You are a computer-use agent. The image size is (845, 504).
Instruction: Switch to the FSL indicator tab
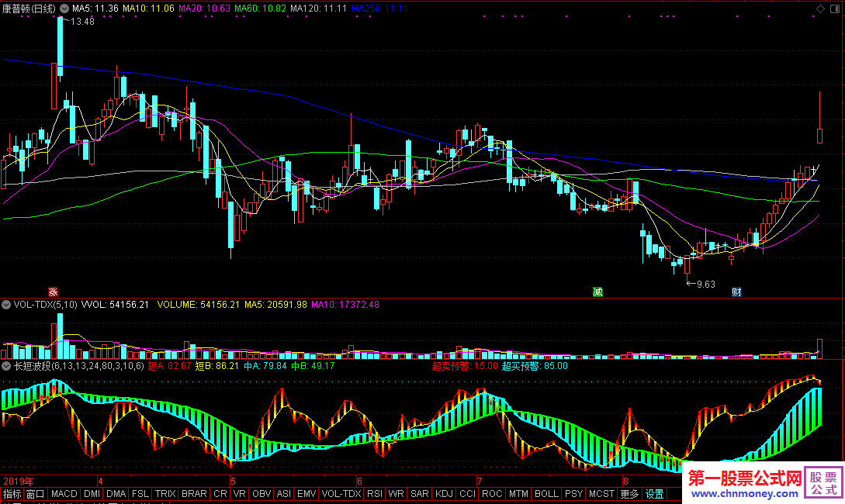(140, 494)
